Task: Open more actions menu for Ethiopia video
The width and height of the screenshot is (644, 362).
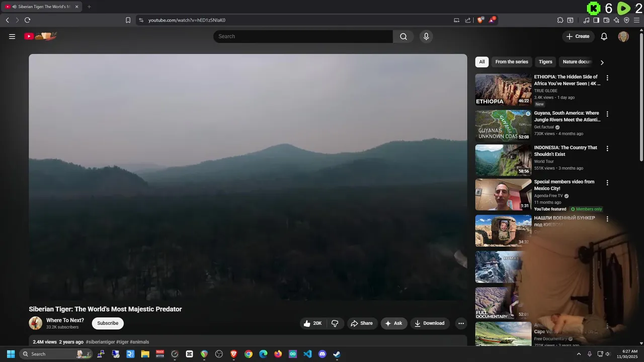Action: [607, 78]
